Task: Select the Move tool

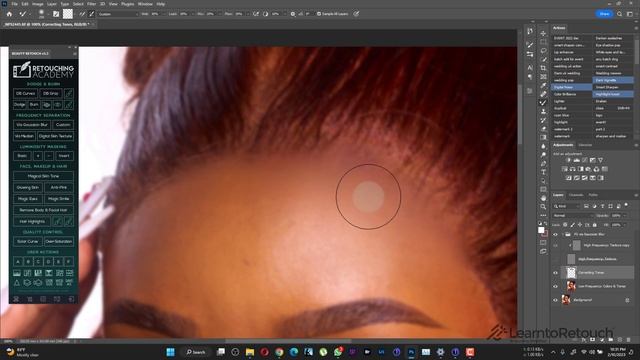Action: [543, 33]
